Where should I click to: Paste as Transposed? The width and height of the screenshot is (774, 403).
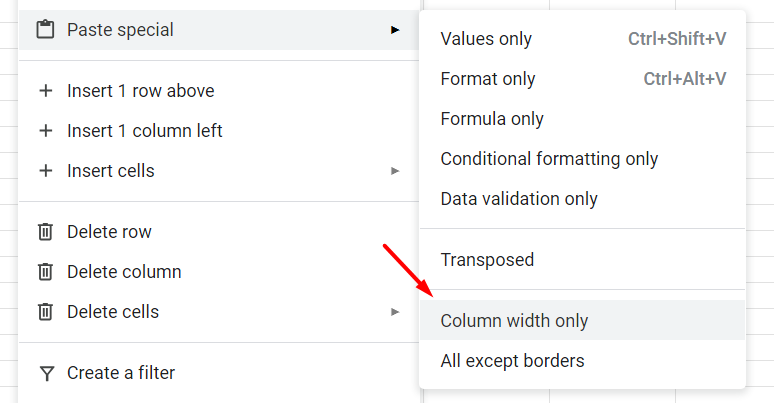pos(487,260)
